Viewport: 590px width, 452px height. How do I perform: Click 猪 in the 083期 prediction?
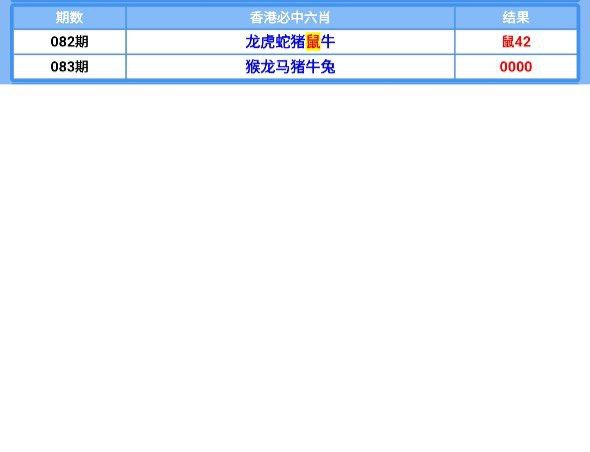click(x=298, y=67)
